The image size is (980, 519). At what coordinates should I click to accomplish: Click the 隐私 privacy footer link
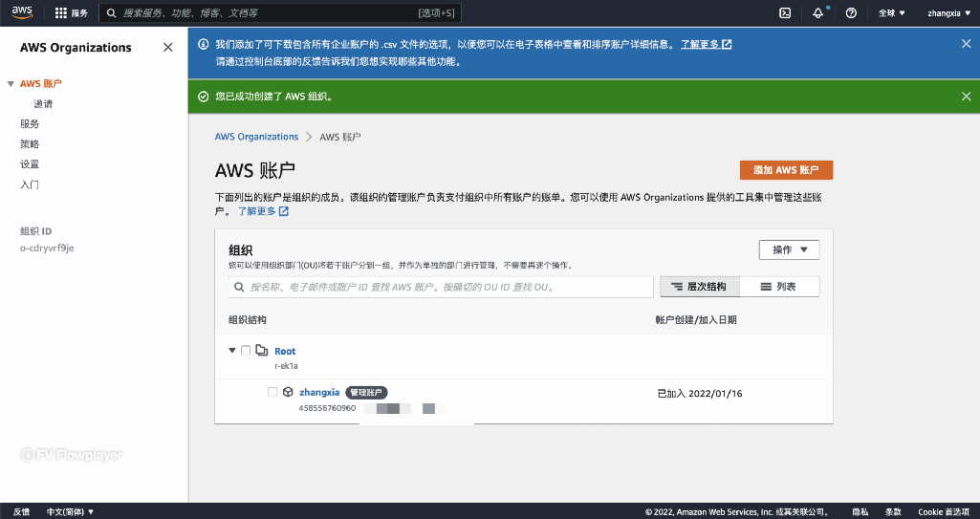[x=860, y=511]
